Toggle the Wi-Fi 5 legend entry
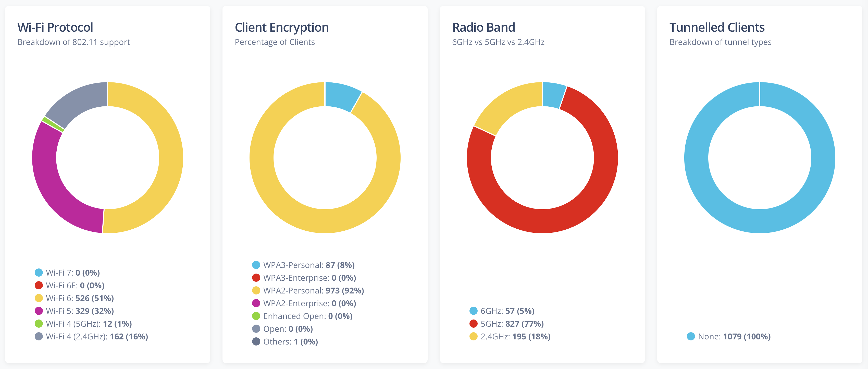The width and height of the screenshot is (868, 369). [80, 311]
